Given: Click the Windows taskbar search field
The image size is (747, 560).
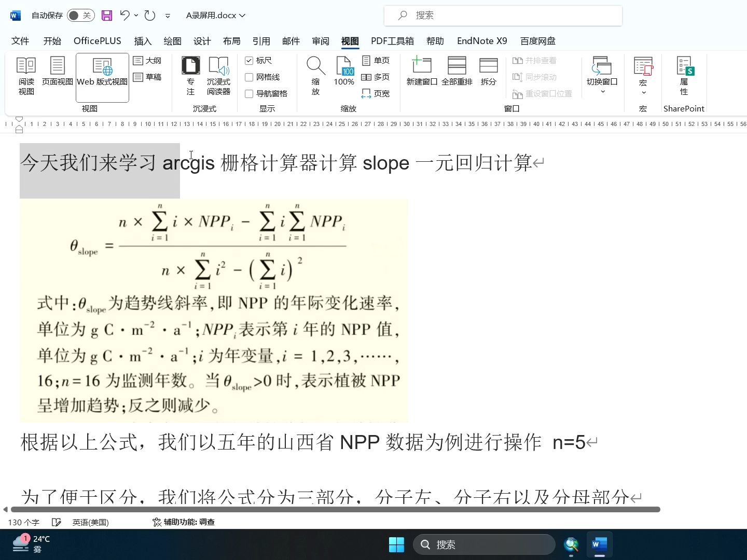Looking at the screenshot, I should pos(485,544).
